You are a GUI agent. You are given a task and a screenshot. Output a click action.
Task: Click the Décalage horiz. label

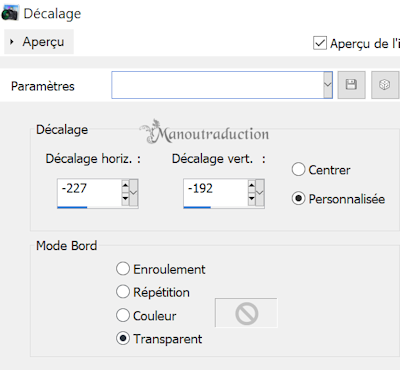pyautogui.click(x=93, y=159)
